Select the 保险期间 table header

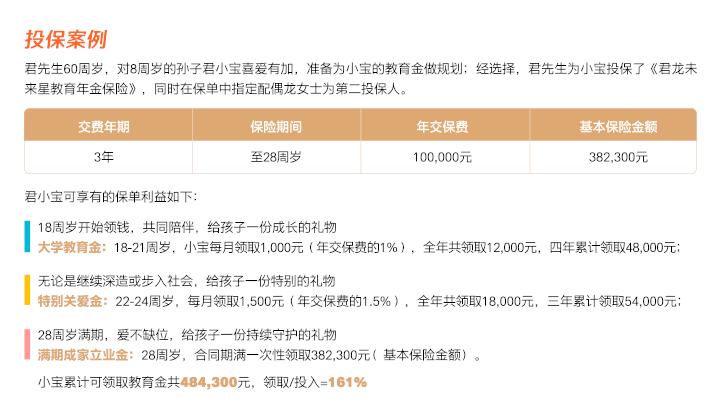click(x=276, y=125)
